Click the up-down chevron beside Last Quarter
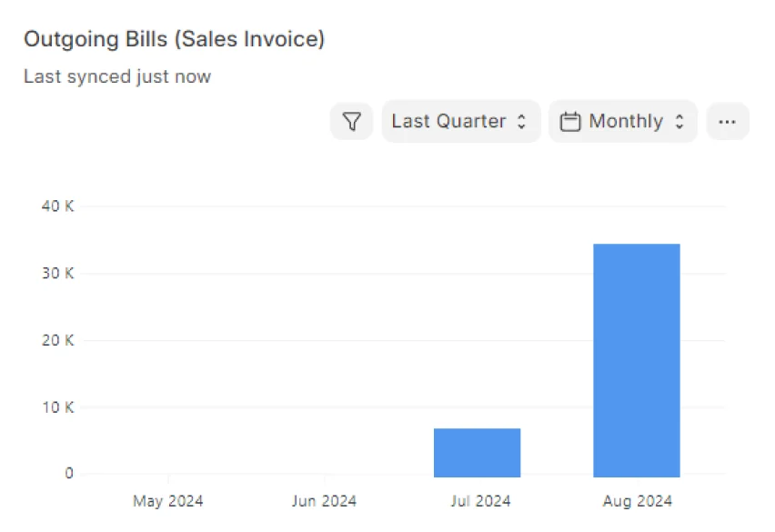This screenshot has width=775, height=532. [x=521, y=122]
